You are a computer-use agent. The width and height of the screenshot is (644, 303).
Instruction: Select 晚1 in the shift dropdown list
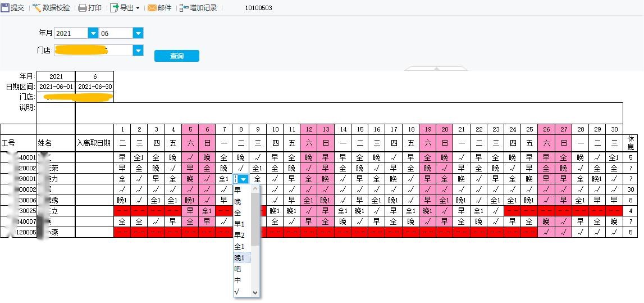(239, 257)
